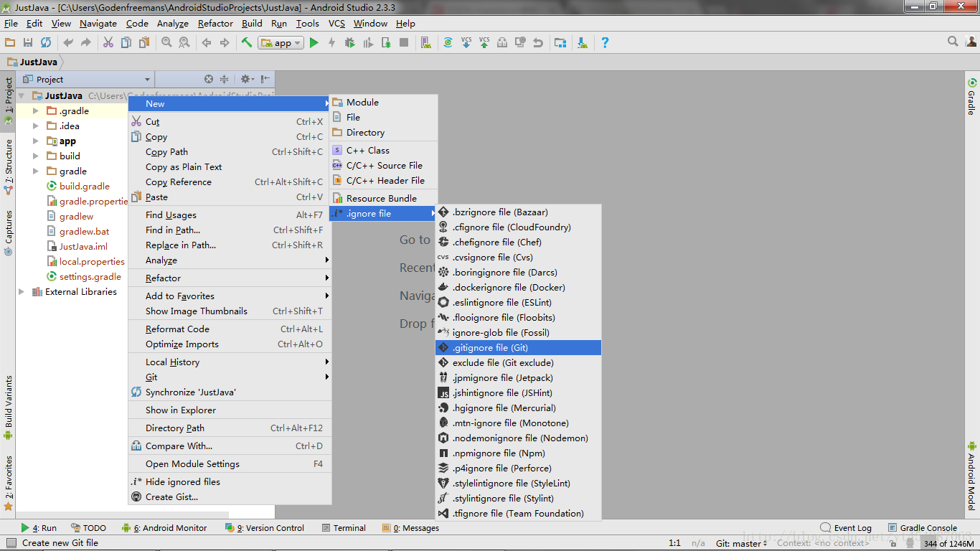Click the Search Everywhere magnifier icon
Image resolution: width=980 pixels, height=551 pixels.
pos(953,42)
